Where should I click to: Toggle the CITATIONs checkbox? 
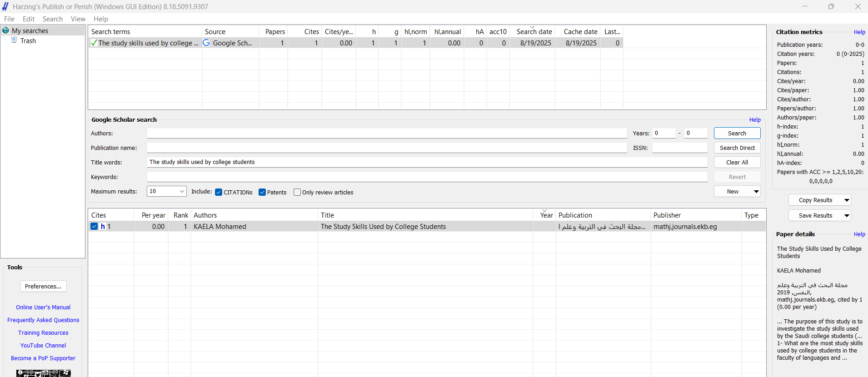219,192
